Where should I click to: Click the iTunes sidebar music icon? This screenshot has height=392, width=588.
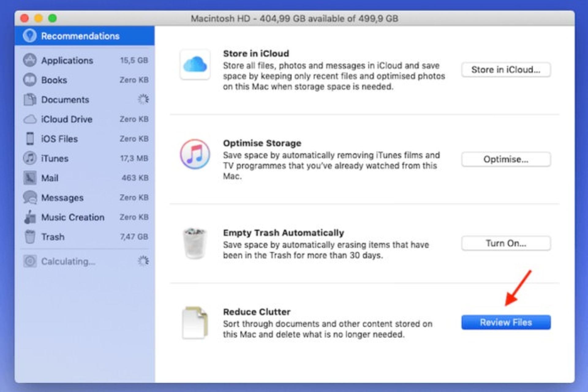pyautogui.click(x=30, y=158)
